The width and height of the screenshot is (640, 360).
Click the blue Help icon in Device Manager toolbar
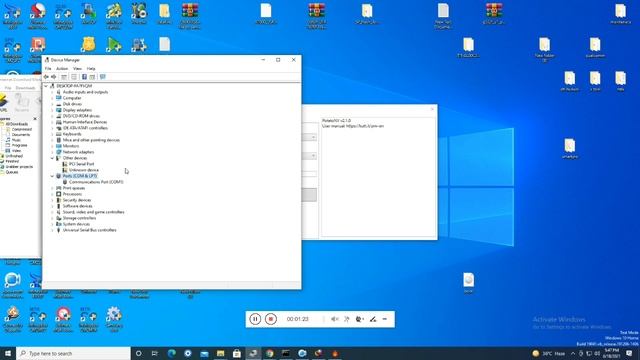coord(84,77)
